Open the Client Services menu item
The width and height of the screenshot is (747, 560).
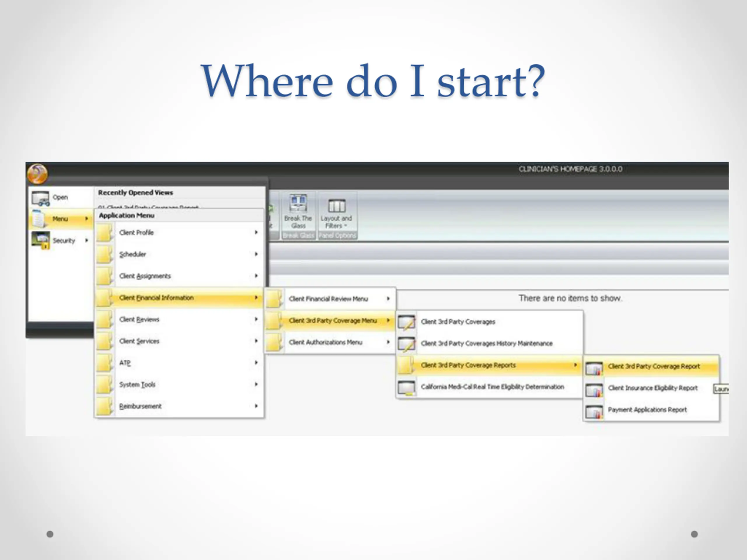[x=139, y=341]
